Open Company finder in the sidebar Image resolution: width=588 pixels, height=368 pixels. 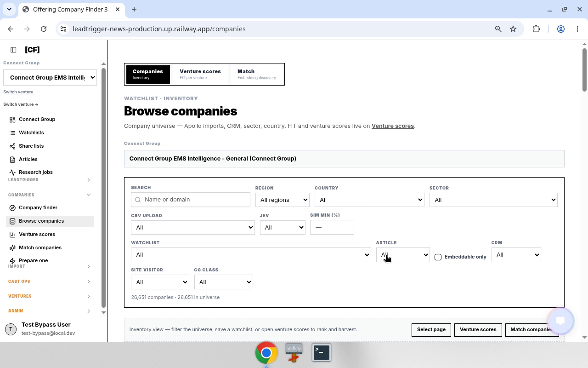coord(38,207)
